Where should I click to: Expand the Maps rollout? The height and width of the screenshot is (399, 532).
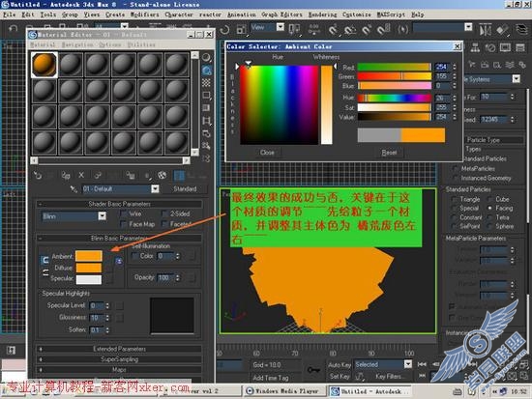click(x=119, y=370)
